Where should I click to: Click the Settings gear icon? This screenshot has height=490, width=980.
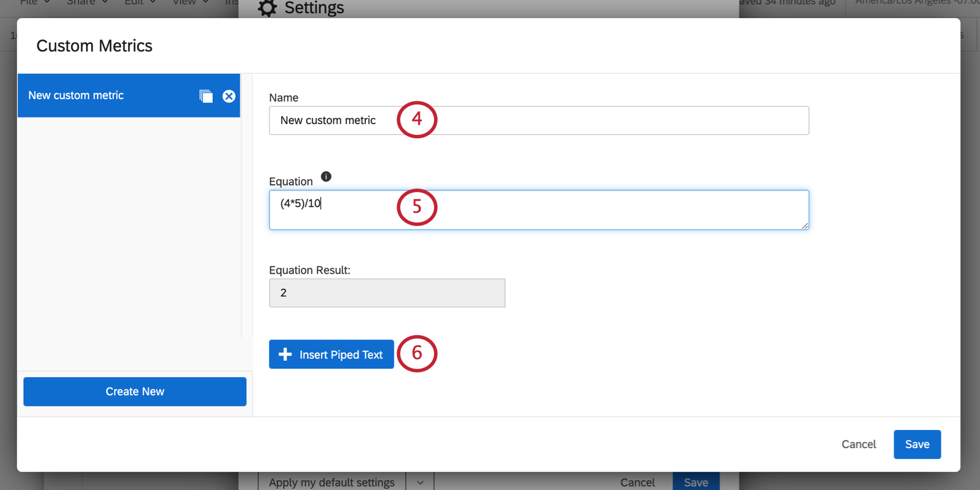(267, 8)
